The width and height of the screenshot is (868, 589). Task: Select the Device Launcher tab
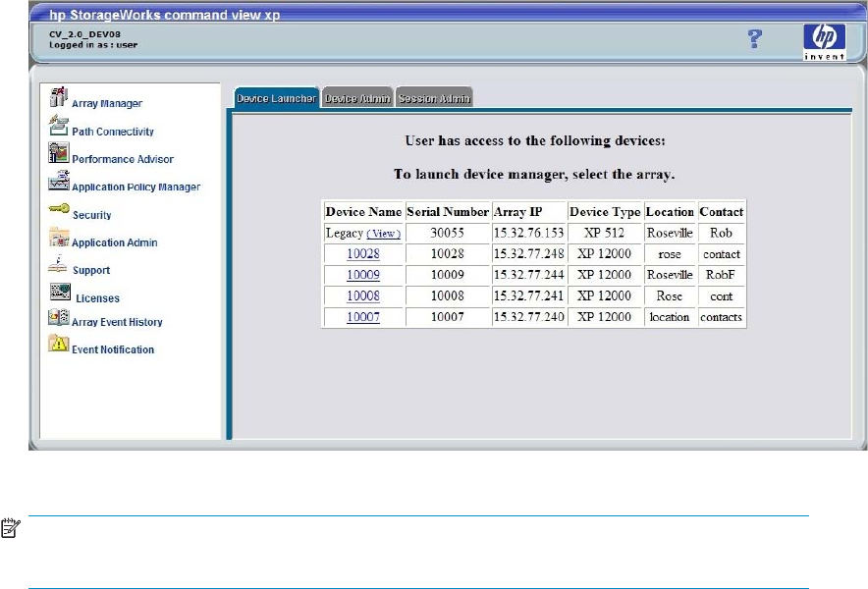276,98
